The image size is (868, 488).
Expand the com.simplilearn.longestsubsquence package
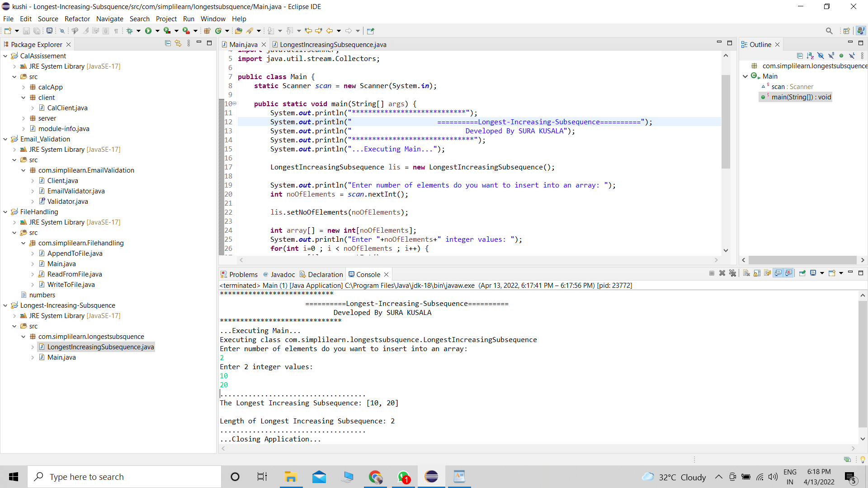(x=24, y=336)
